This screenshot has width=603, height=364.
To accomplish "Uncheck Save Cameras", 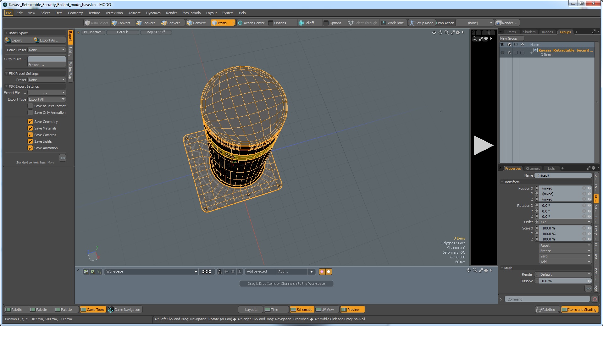I will [x=30, y=135].
